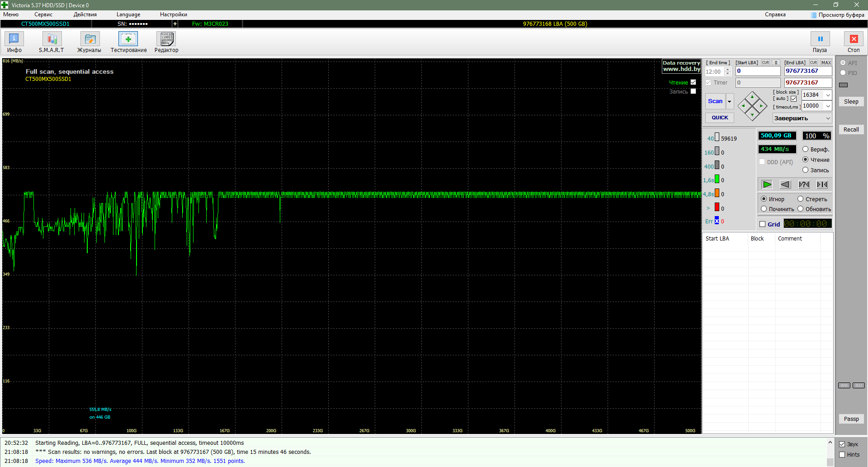Click the reverse scan arrow button
The image size is (868, 467).
coord(785,184)
